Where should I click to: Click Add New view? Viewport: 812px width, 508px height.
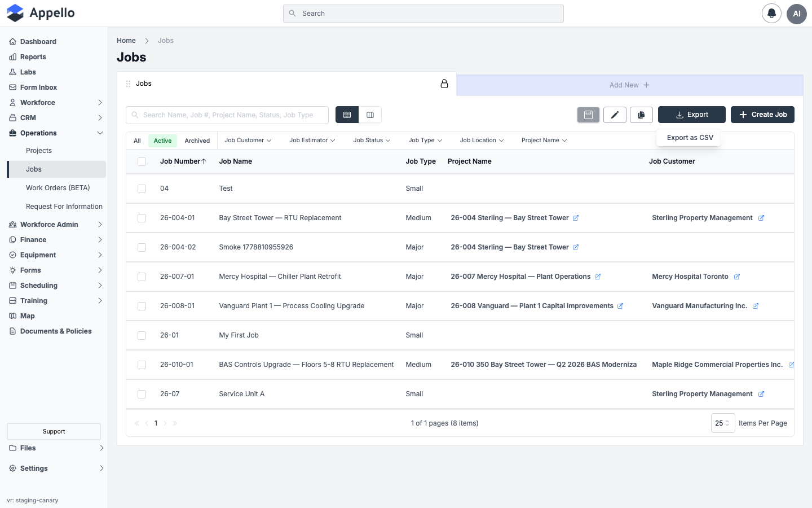[x=629, y=85]
